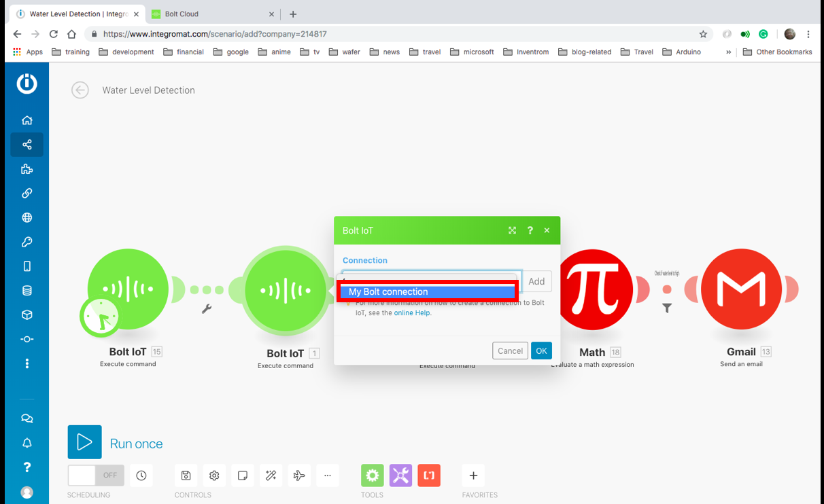Open the online Help link in the dialog
824x504 pixels.
[x=413, y=312]
